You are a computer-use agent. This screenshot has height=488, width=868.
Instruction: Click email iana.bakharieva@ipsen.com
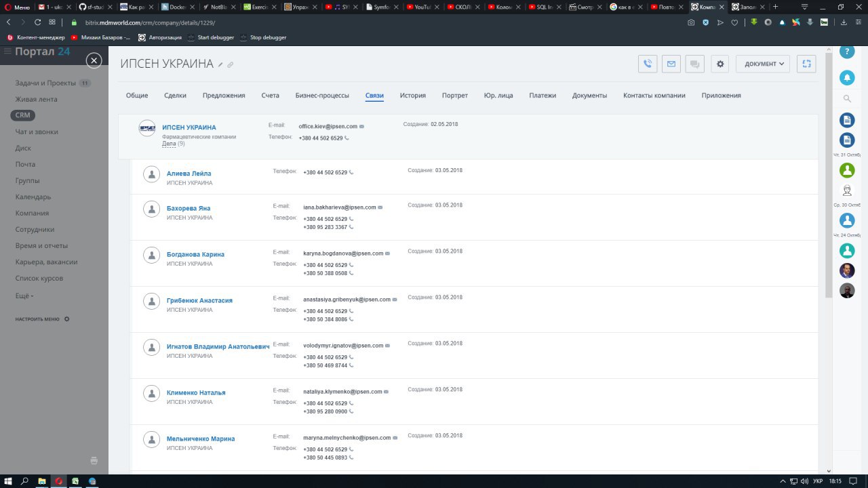pos(340,207)
